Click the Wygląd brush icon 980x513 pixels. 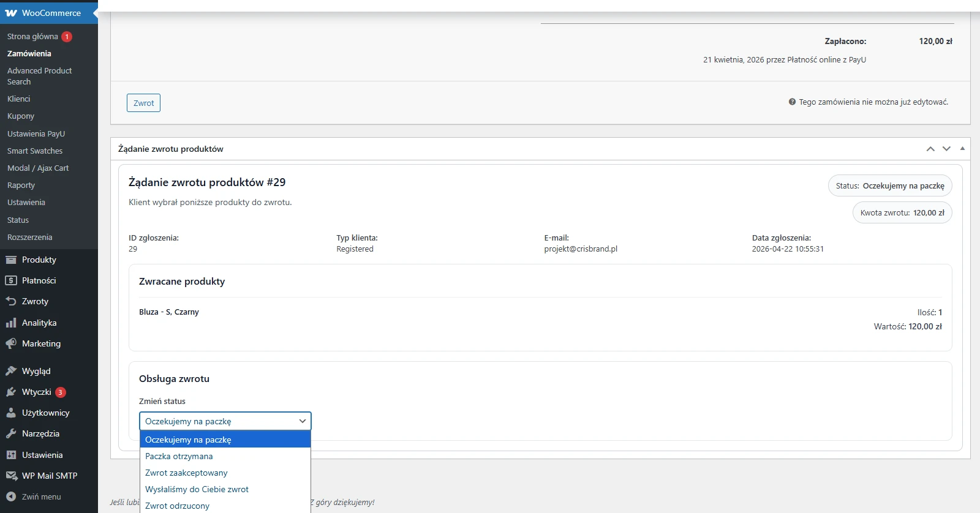[x=11, y=371]
